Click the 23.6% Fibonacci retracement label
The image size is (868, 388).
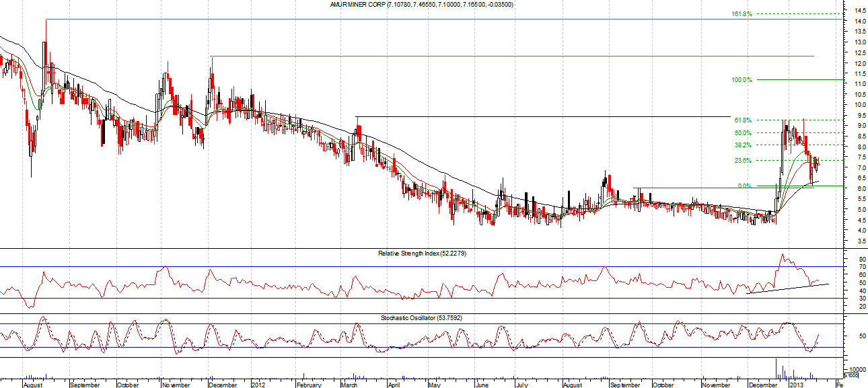tap(742, 160)
